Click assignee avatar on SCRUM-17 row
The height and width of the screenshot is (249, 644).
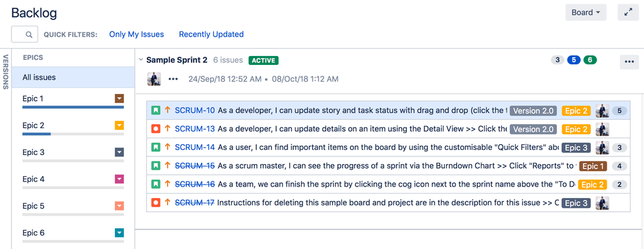(602, 203)
